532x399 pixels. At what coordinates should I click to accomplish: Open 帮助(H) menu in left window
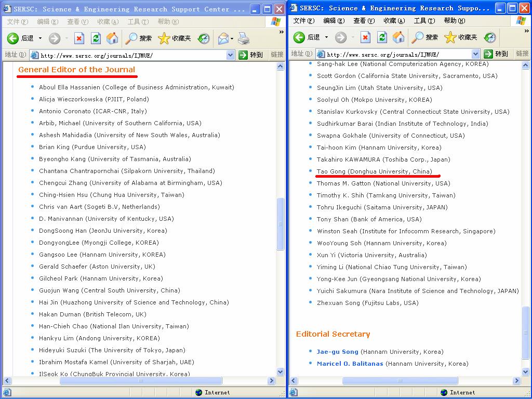168,22
